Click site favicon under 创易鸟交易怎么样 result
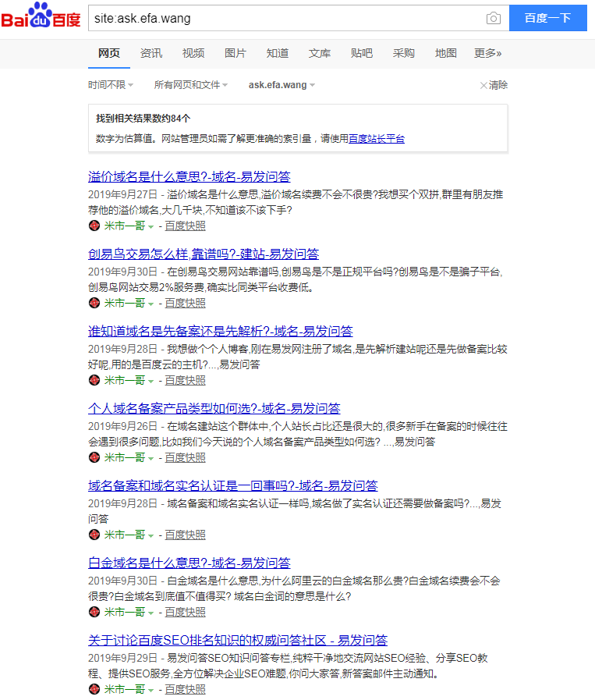The width and height of the screenshot is (595, 700). click(x=94, y=303)
